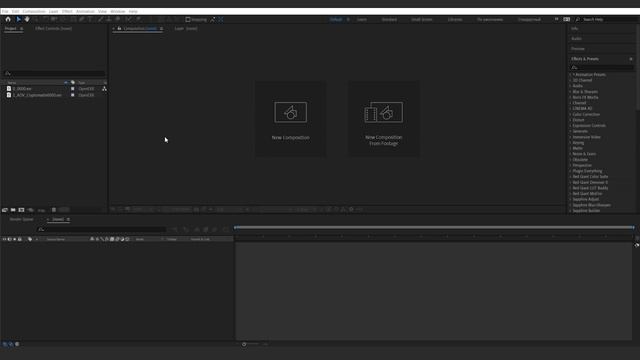Select the Project panel tab
Image resolution: width=640 pixels, height=360 pixels.
(x=11, y=29)
